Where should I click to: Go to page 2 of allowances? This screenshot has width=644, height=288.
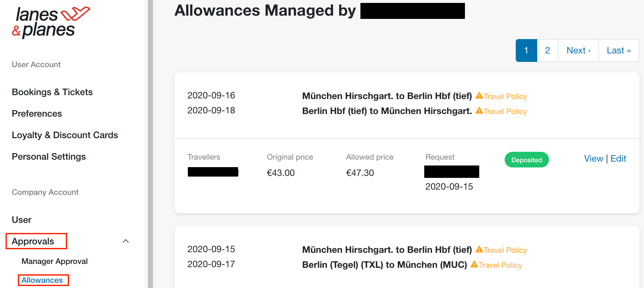(548, 50)
